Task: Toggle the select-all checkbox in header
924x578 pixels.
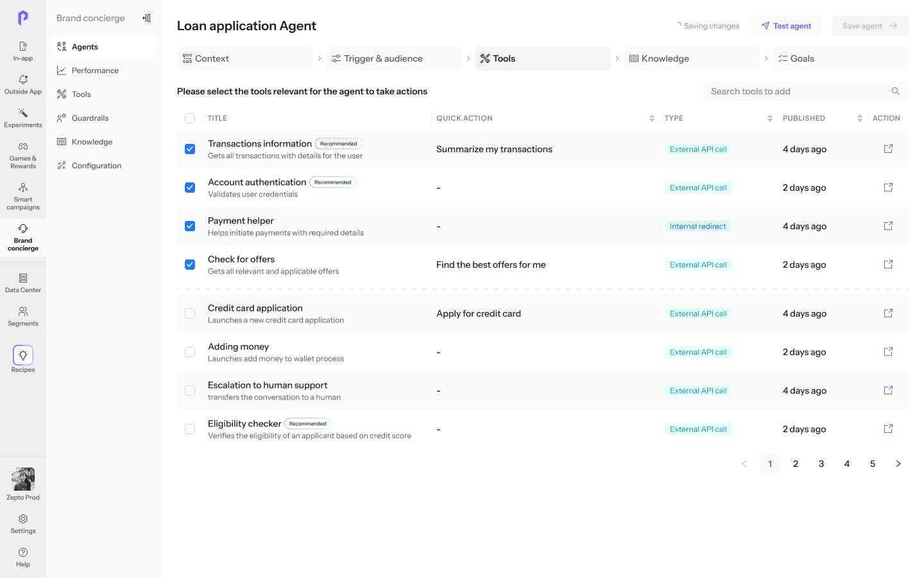Action: (x=190, y=118)
